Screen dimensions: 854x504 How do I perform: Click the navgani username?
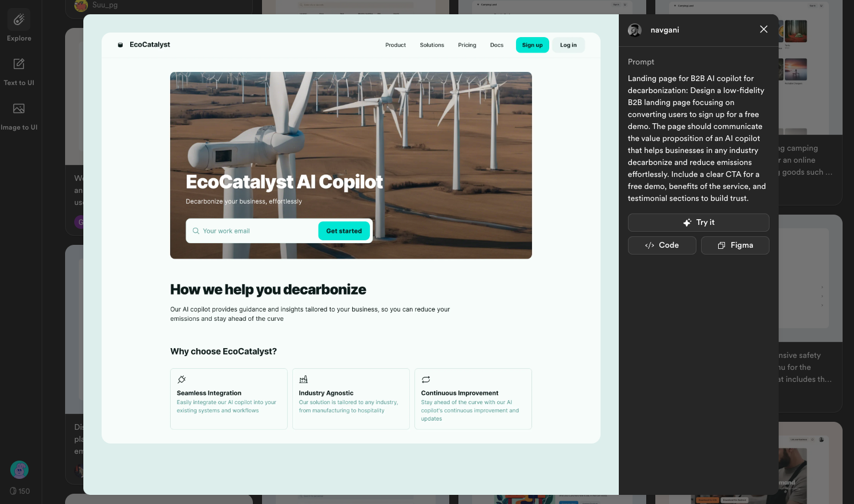coord(665,30)
